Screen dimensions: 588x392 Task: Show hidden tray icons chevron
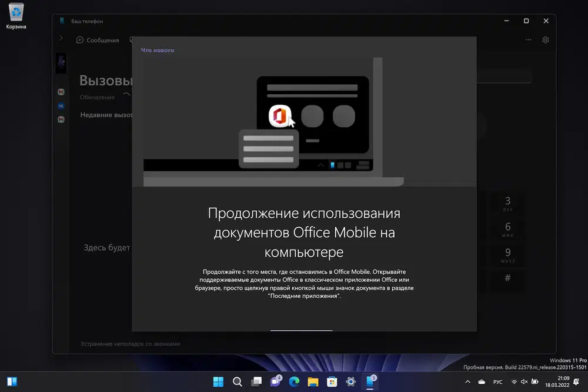pos(467,382)
